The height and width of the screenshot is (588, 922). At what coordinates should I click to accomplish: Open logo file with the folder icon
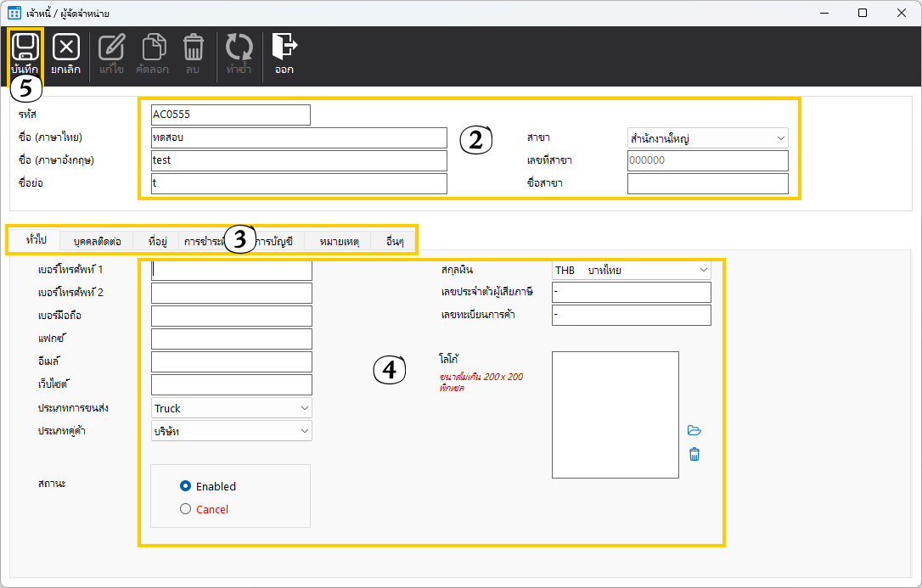tap(694, 430)
